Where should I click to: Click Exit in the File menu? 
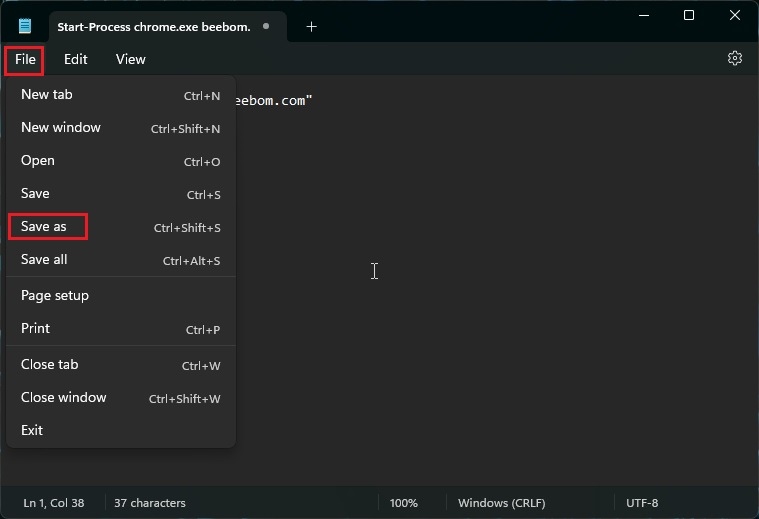(x=121, y=430)
